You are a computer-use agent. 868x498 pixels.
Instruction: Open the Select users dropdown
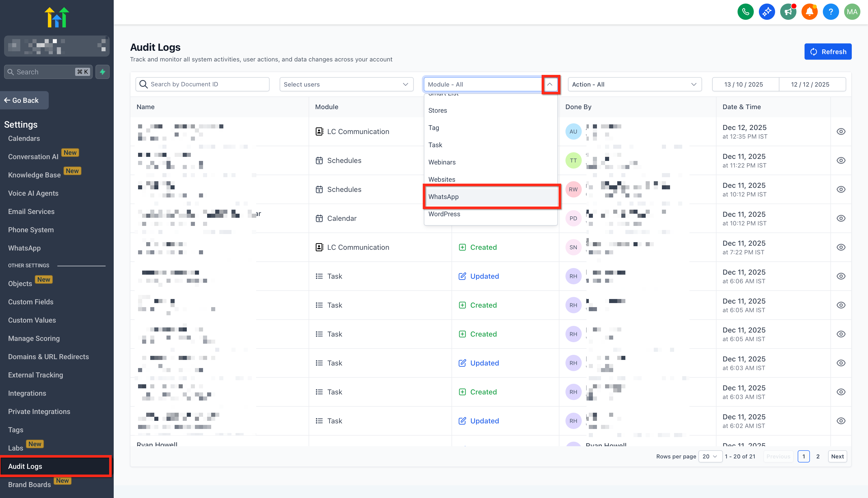tap(346, 84)
